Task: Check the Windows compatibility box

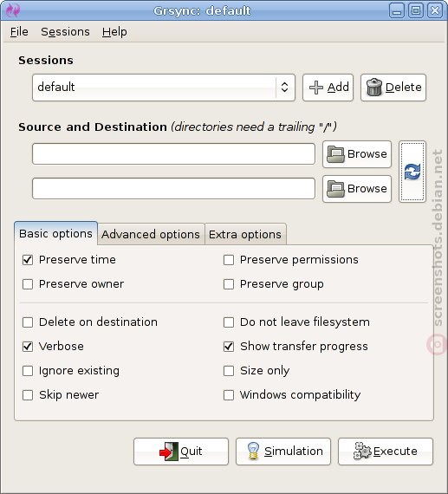Action: point(229,395)
